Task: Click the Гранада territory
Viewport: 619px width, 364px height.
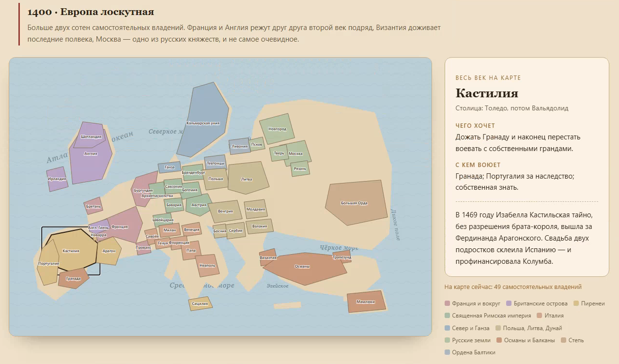Action: pyautogui.click(x=74, y=278)
